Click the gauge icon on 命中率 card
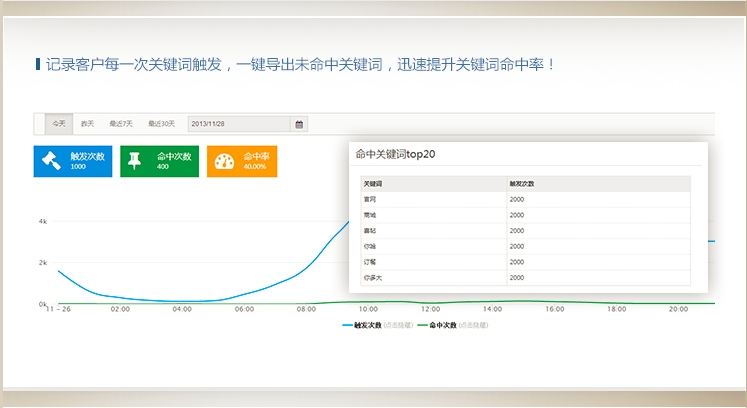747x408 pixels. (x=223, y=161)
